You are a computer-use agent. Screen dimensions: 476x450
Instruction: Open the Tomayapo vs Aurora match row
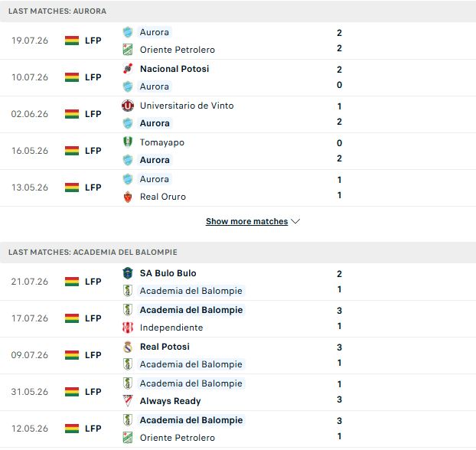[x=238, y=151]
